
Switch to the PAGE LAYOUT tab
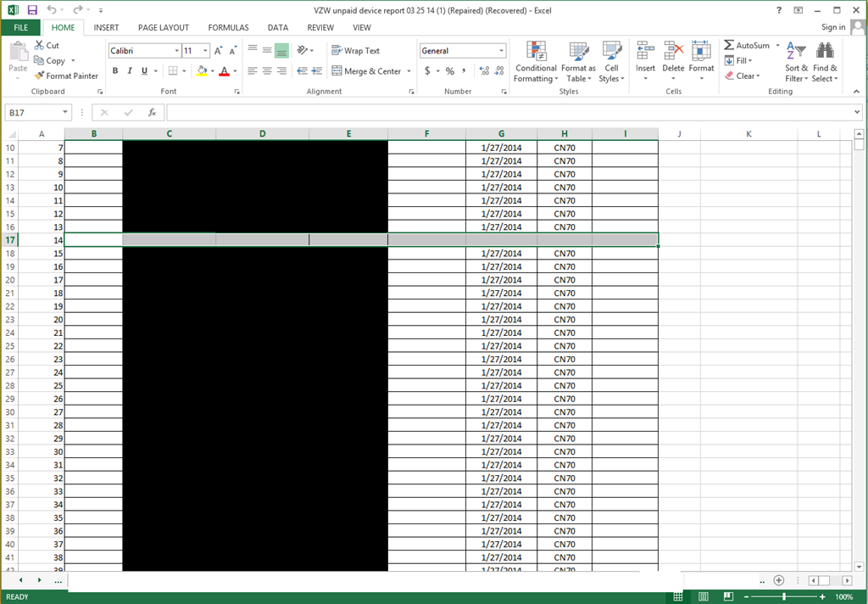(x=164, y=28)
